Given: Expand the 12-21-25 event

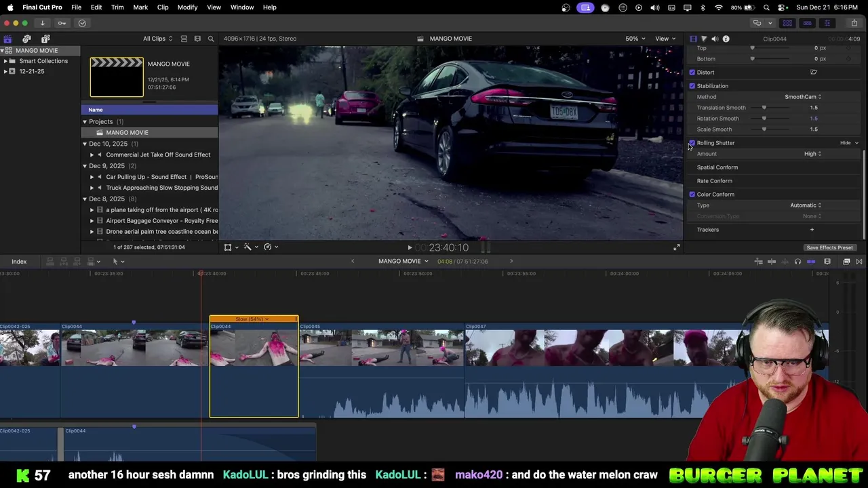Looking at the screenshot, I should (x=5, y=71).
